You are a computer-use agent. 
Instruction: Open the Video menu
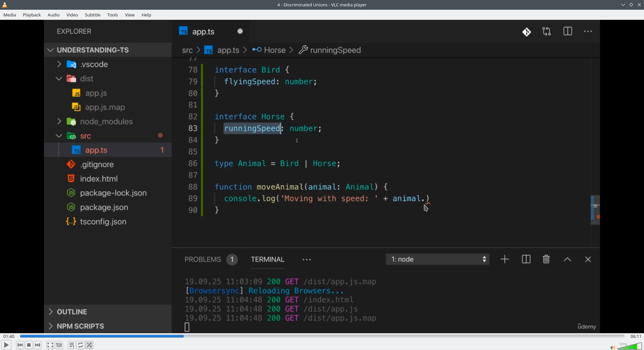click(x=72, y=15)
